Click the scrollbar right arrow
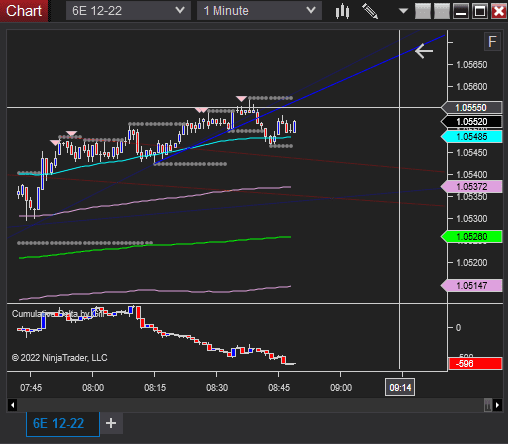Viewport: 508px width, 444px height. (497, 405)
